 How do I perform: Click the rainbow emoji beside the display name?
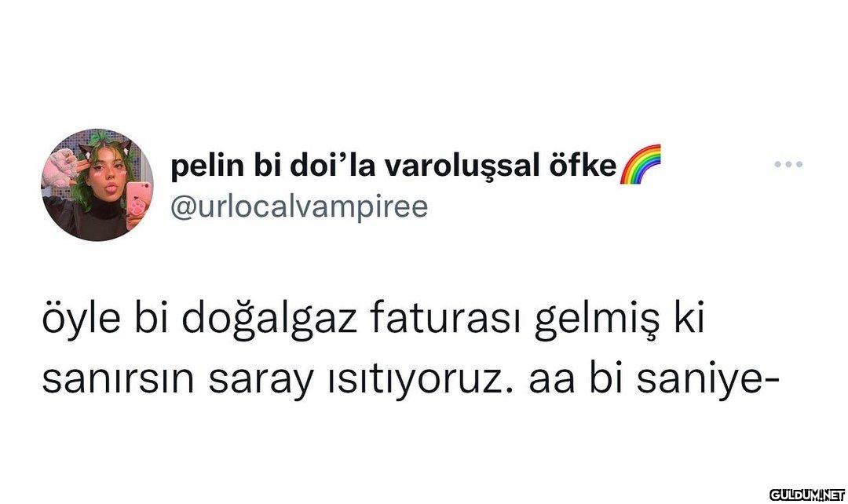(x=641, y=164)
